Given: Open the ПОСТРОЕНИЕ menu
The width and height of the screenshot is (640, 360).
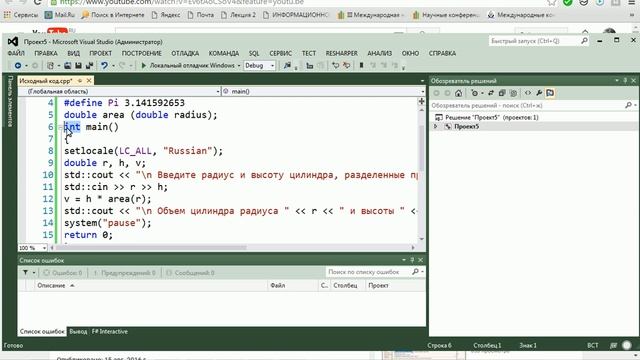Looking at the screenshot, I should [142, 53].
